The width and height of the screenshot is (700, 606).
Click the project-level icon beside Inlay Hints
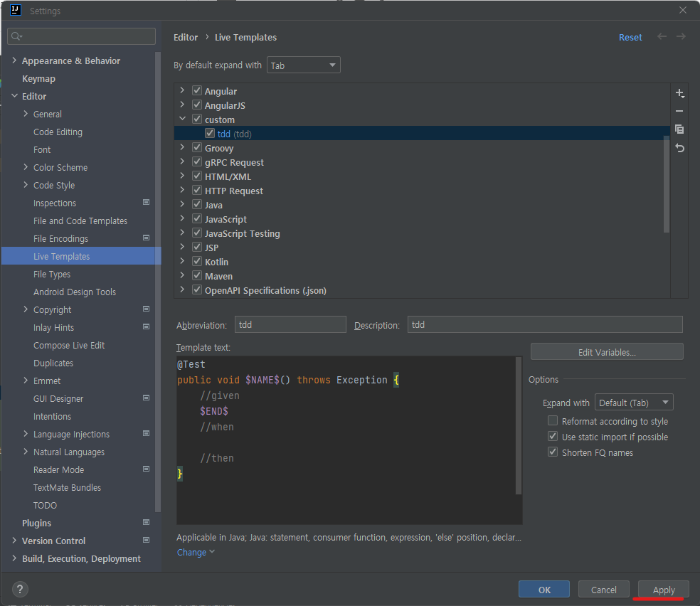tap(146, 326)
